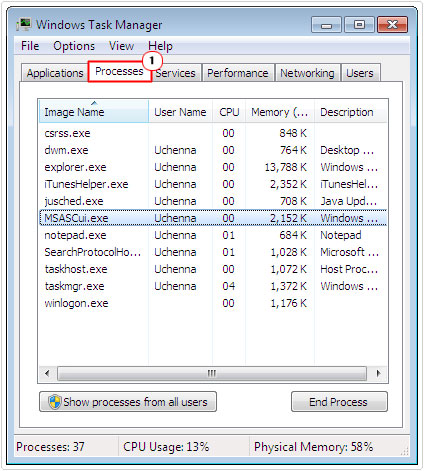Click CPU Usage: 13% in status bar
This screenshot has width=424, height=471.
pyautogui.click(x=166, y=446)
